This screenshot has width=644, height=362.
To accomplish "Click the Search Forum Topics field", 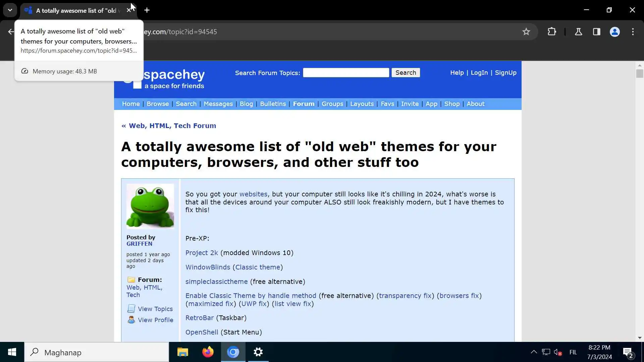I will (x=346, y=73).
